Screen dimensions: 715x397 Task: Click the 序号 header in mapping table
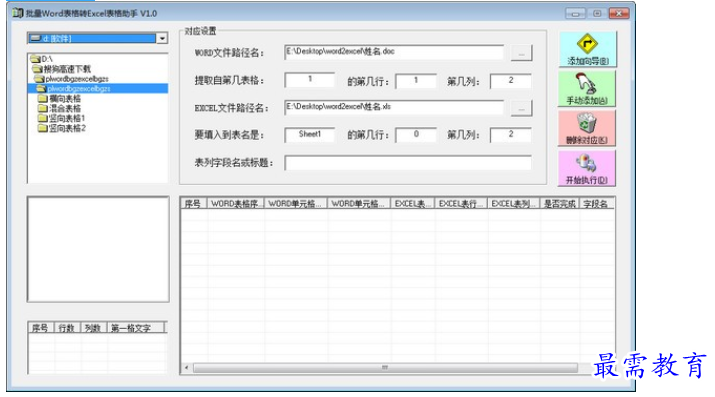tap(193, 204)
